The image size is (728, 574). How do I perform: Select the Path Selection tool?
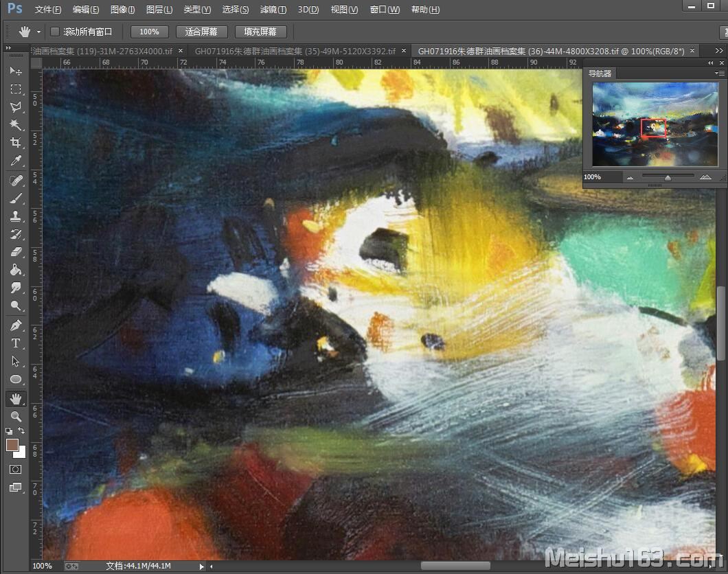point(16,361)
